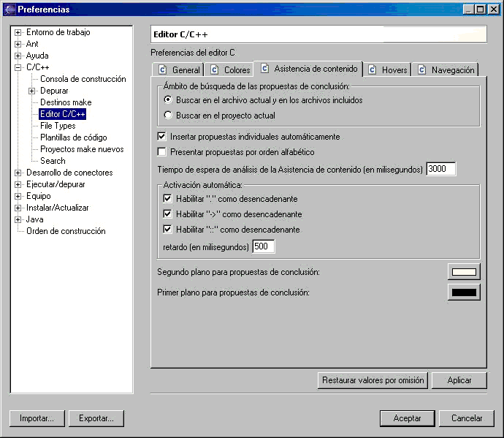Click the C icon on the General tab
Viewport: 504px width, 438px height.
[x=163, y=70]
